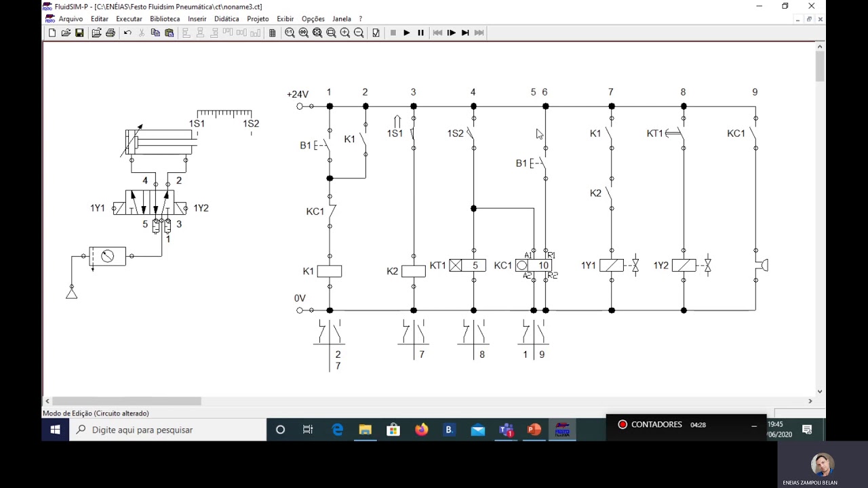The image size is (868, 488).
Task: Click the Open file toolbar icon
Action: pos(66,33)
